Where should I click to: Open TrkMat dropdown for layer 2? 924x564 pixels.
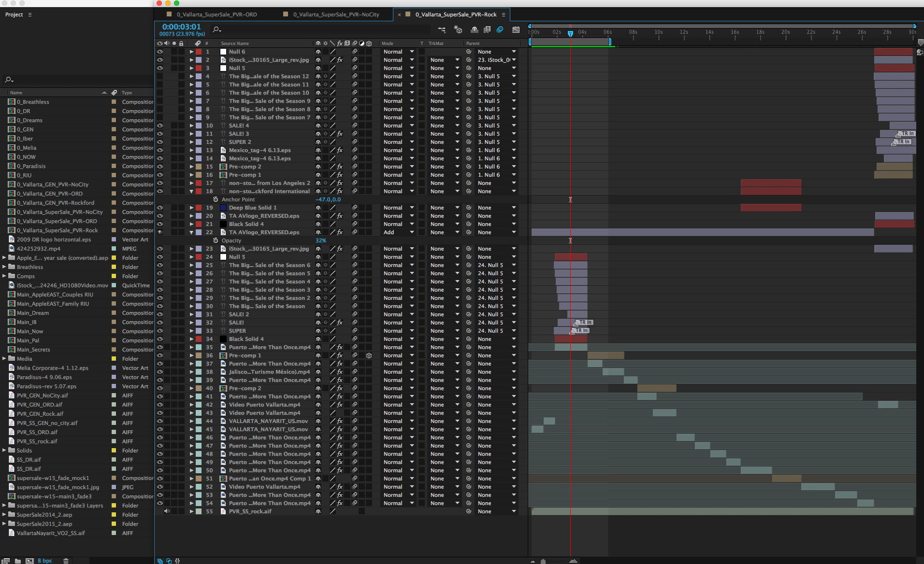pyautogui.click(x=445, y=60)
